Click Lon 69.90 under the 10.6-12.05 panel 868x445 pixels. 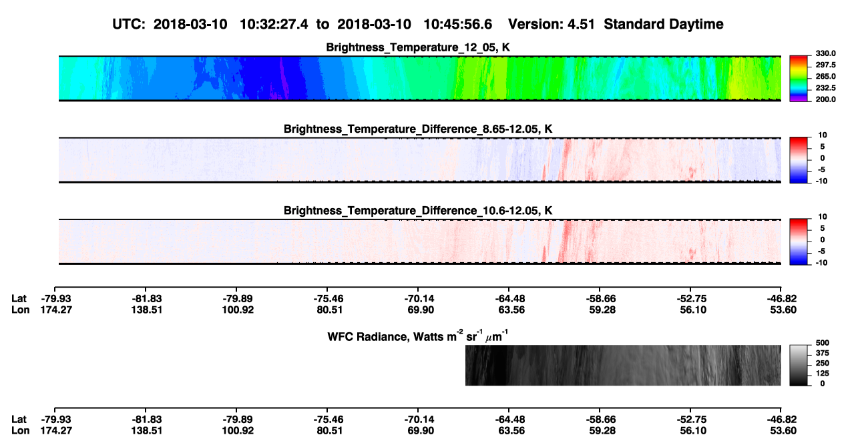click(418, 310)
